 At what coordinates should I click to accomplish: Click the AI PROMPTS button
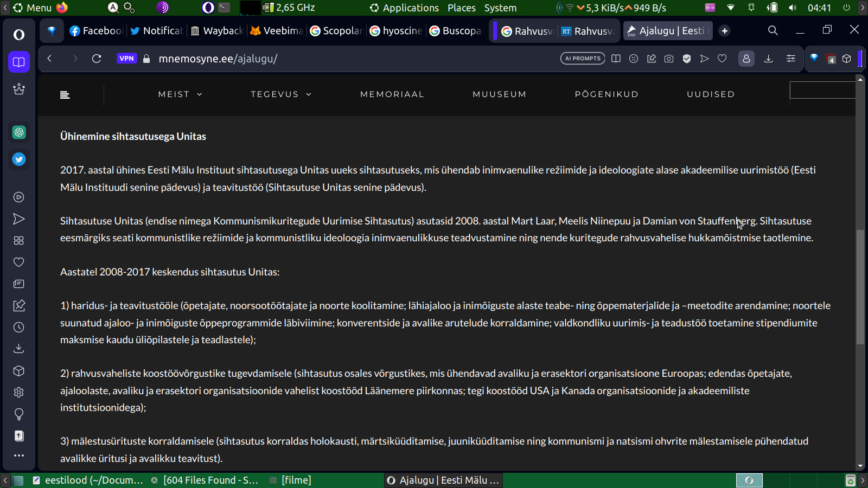point(583,59)
